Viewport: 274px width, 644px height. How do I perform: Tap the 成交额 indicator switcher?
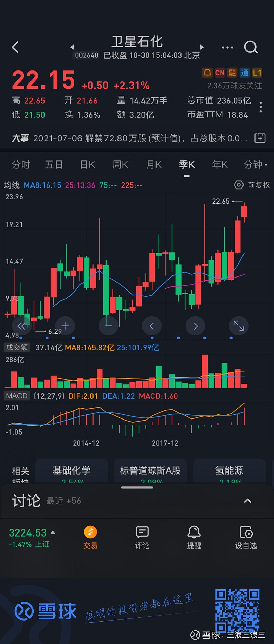tap(17, 347)
